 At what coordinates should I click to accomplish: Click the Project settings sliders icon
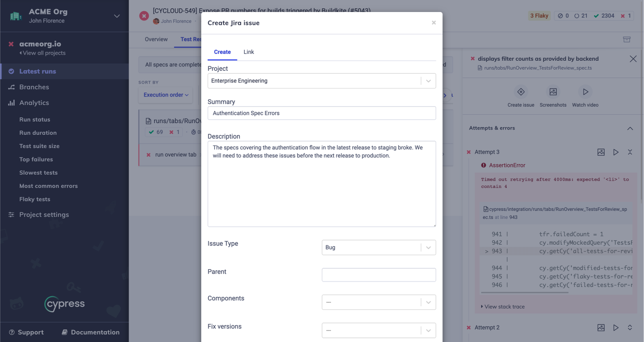[11, 214]
